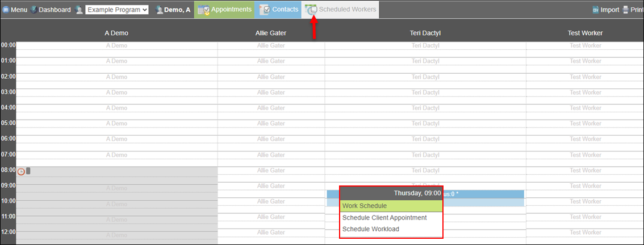Click the red clock icon at 08:00
The image size is (644, 245).
coord(21,171)
